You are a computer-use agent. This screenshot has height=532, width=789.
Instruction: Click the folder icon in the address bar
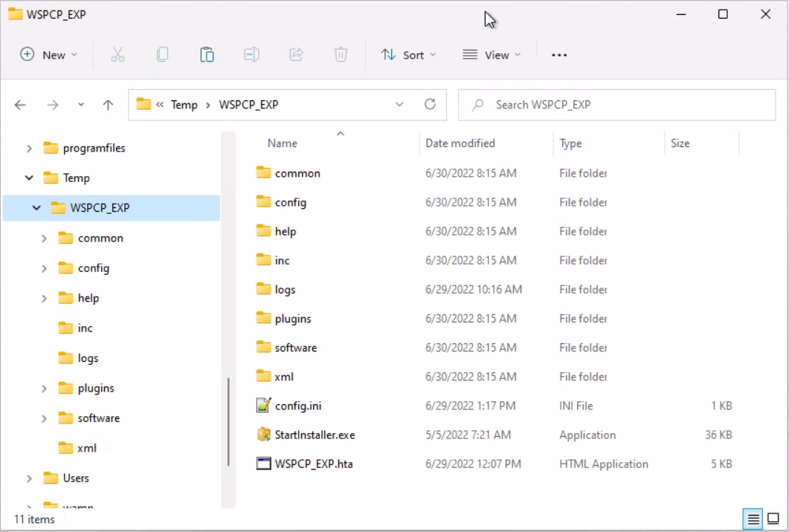144,105
